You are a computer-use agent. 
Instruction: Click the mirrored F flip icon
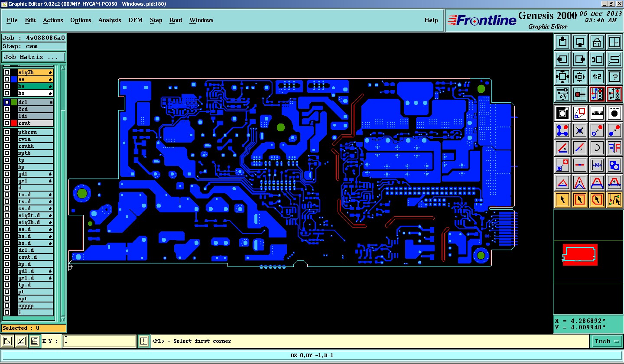pos(614,148)
